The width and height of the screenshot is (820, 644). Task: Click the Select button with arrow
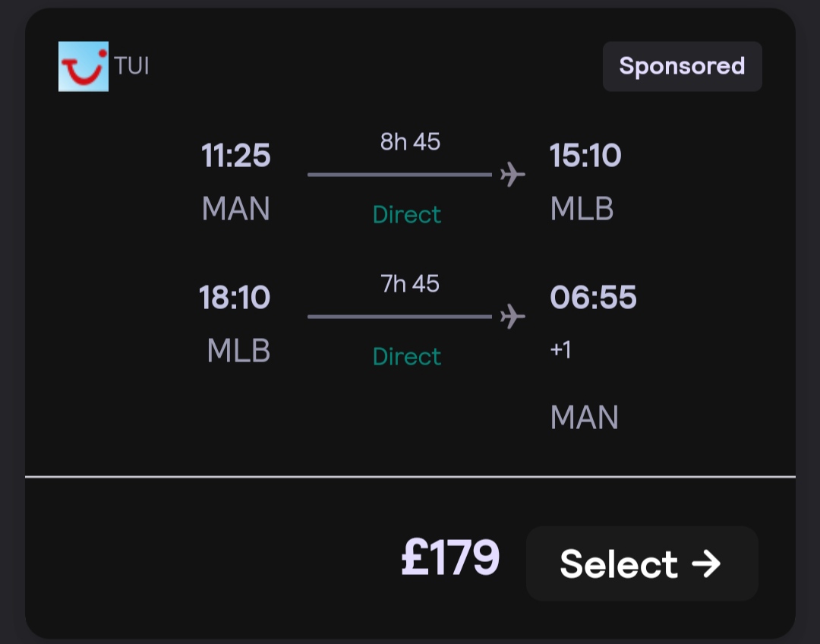[642, 563]
